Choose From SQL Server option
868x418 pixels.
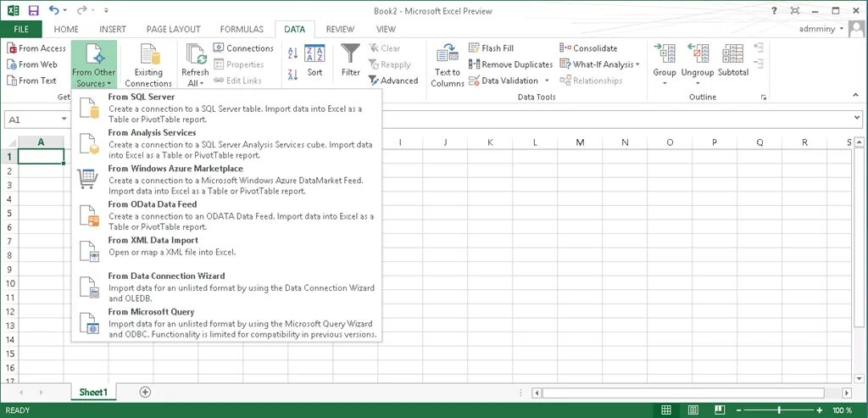(x=226, y=108)
